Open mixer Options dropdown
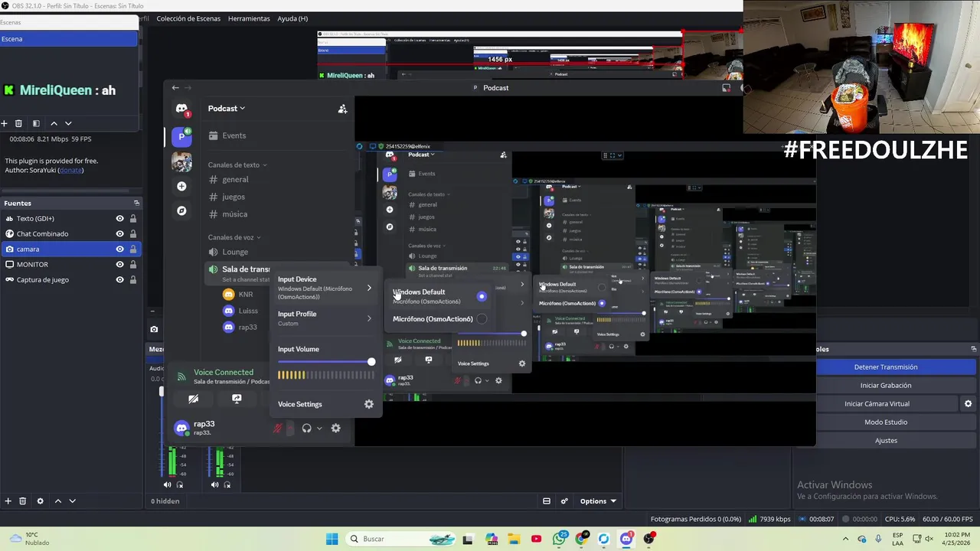 tap(598, 501)
